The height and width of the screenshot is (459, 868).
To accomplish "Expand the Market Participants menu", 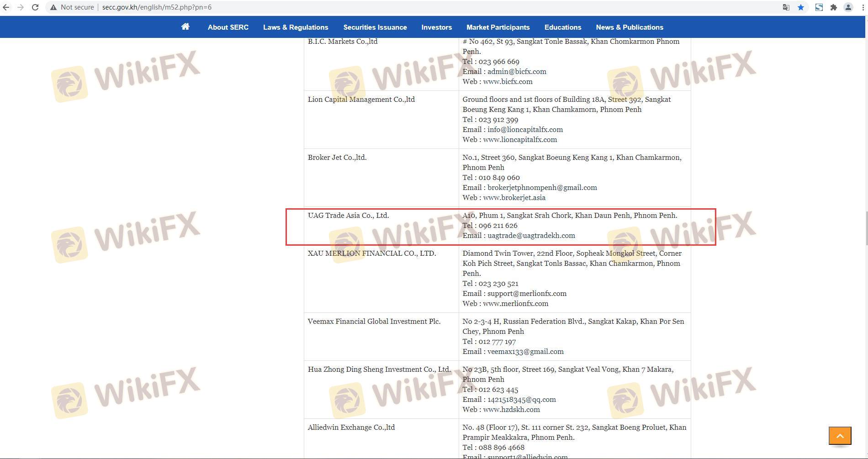I will point(498,27).
